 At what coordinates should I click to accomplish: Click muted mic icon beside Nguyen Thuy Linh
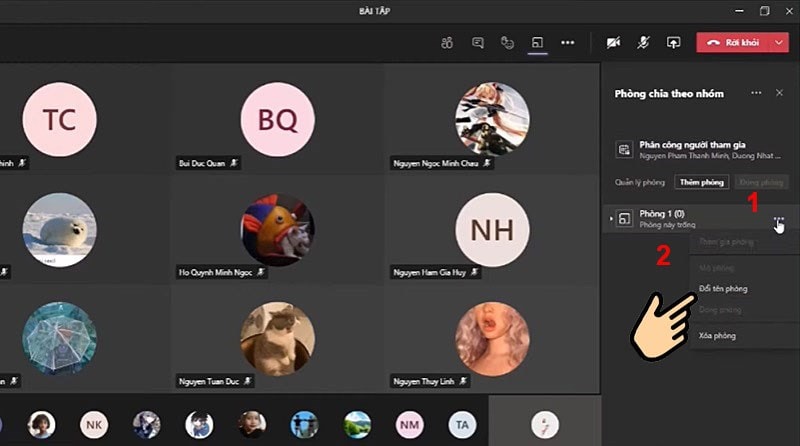pyautogui.click(x=463, y=381)
